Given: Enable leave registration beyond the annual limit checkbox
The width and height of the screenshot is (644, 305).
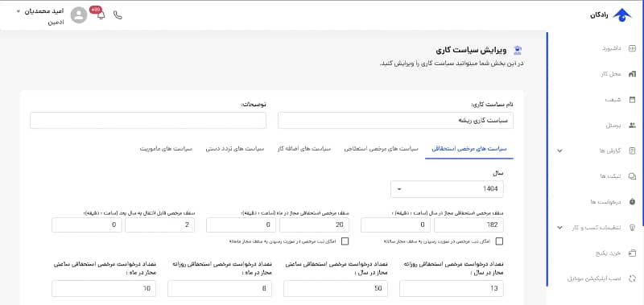Looking at the screenshot, I should 499,241.
